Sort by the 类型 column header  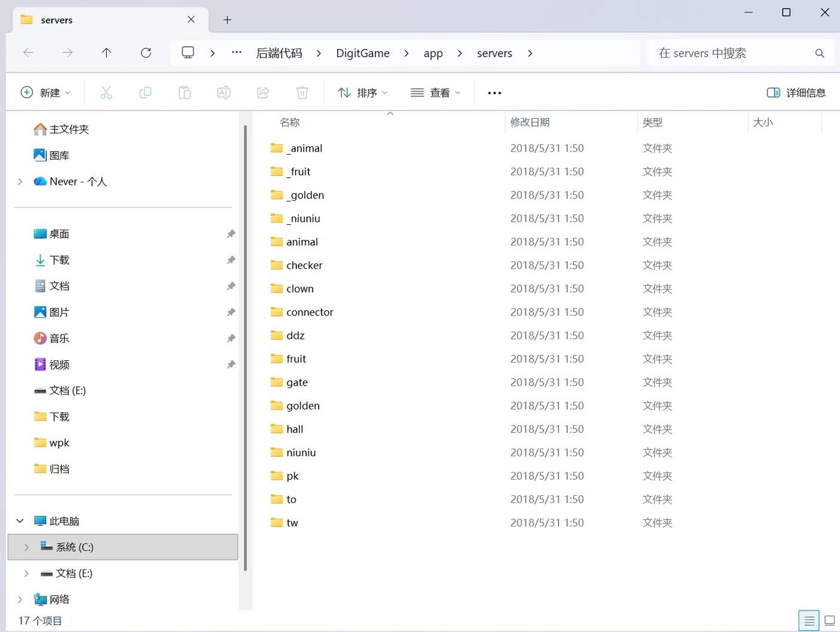coord(652,122)
